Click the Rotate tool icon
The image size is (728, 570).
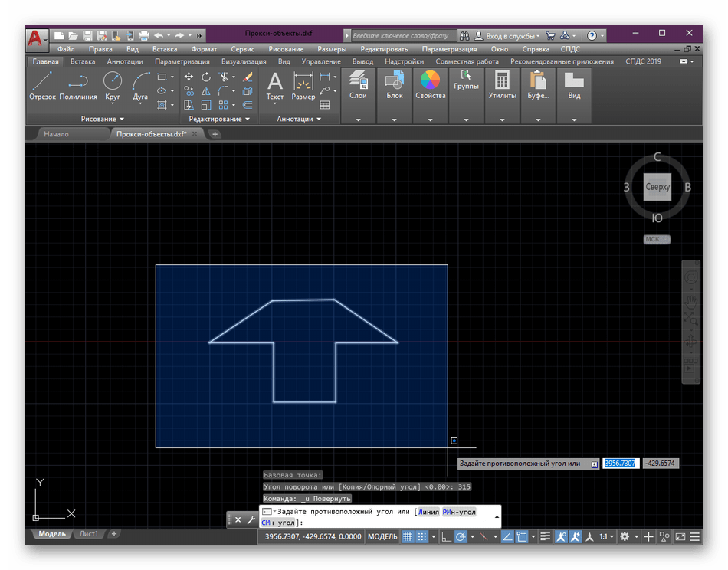coord(206,77)
